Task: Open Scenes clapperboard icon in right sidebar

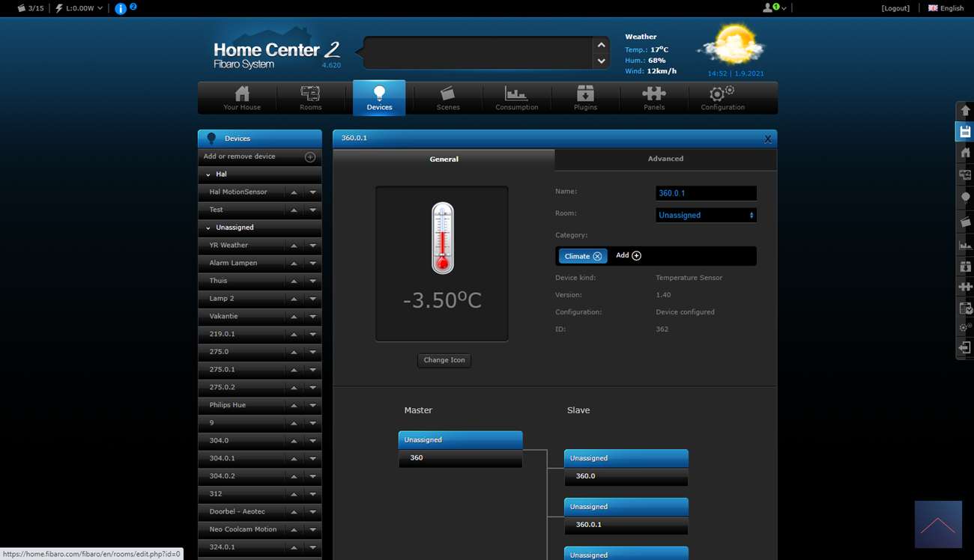Action: pyautogui.click(x=965, y=222)
